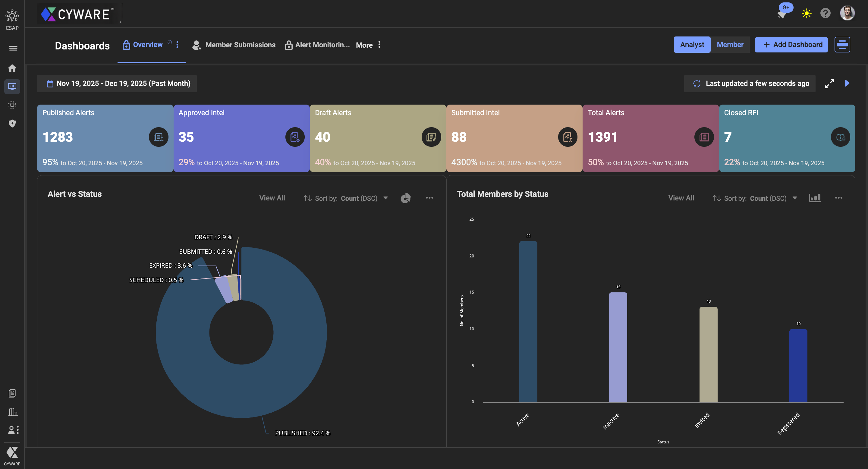Screen dimensions: 868x469
Task: Click View All in Alert vs Status
Action: click(x=272, y=198)
